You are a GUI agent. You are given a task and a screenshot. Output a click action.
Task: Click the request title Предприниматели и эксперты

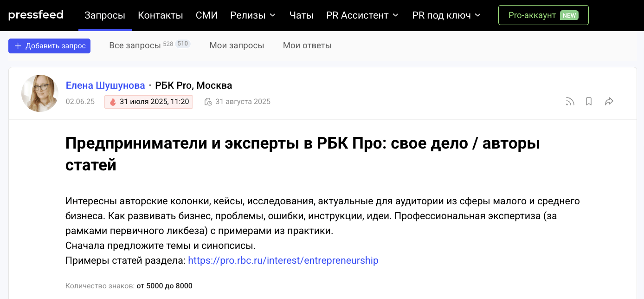coord(303,154)
